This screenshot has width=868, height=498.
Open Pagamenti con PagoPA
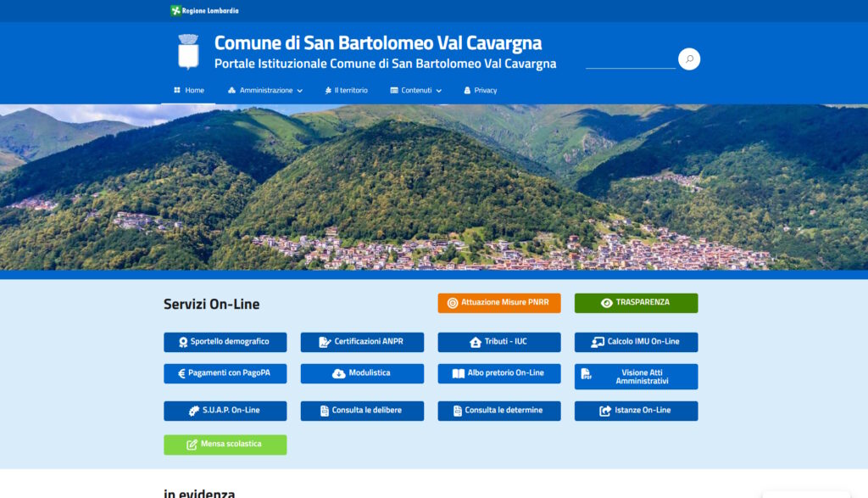point(225,373)
